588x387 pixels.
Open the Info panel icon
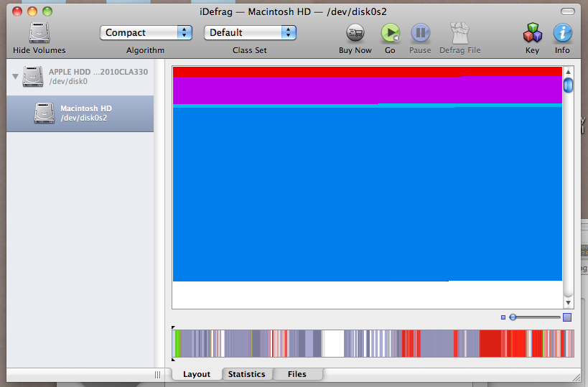[562, 33]
